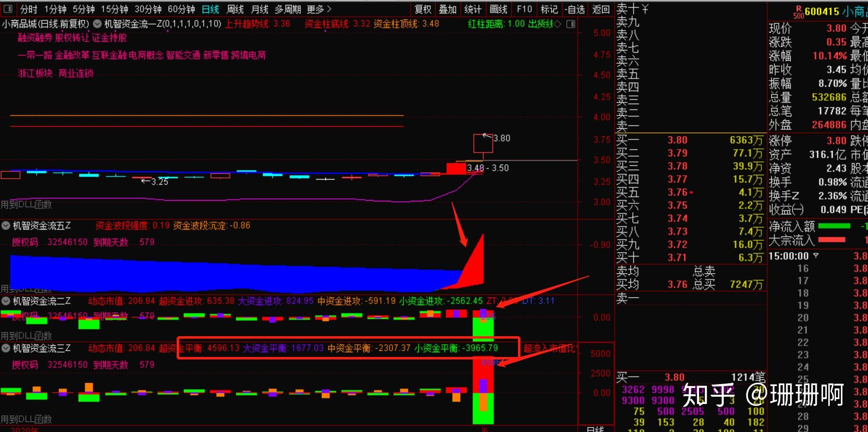
Task: Click the 统计 statistics tool
Action: [x=472, y=9]
